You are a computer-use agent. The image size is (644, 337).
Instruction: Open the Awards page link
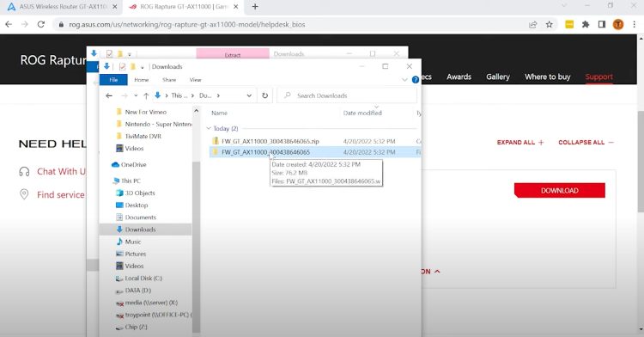[459, 77]
